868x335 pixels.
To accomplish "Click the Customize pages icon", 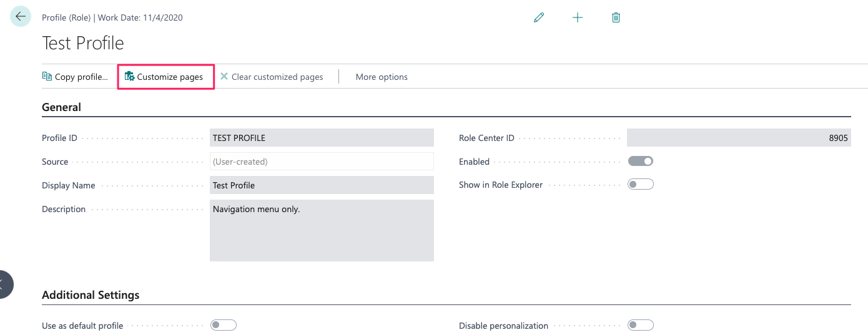I will pyautogui.click(x=129, y=77).
